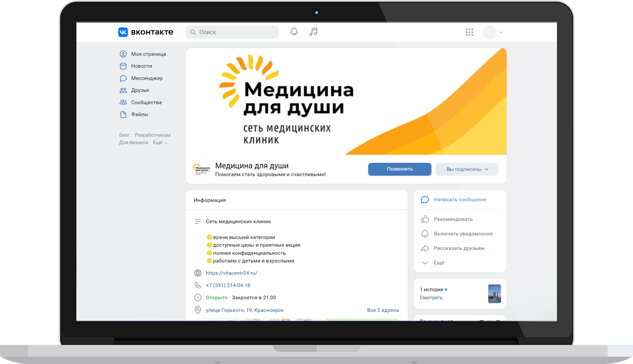Open the Для бизнеса footer link

(x=133, y=142)
